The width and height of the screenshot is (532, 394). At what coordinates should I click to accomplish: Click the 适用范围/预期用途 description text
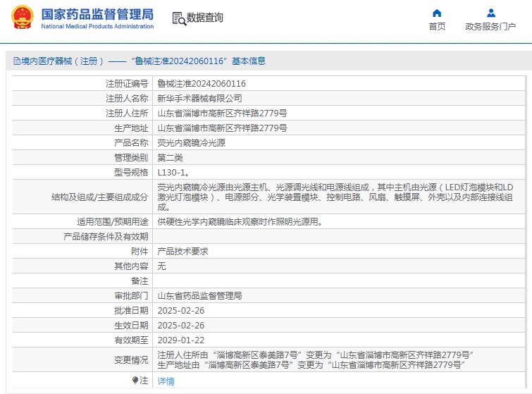tap(240, 222)
